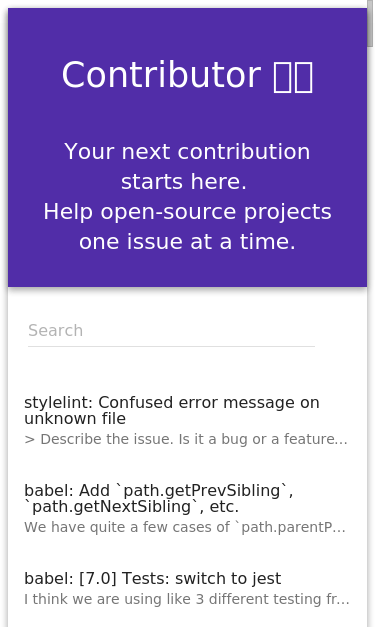Select 'We have quite a few cases' description

point(185,527)
